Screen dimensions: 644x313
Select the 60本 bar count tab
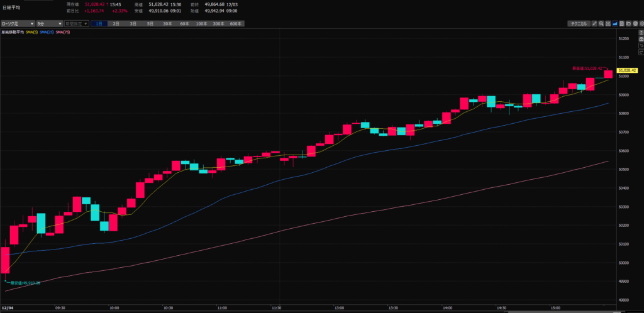click(184, 23)
